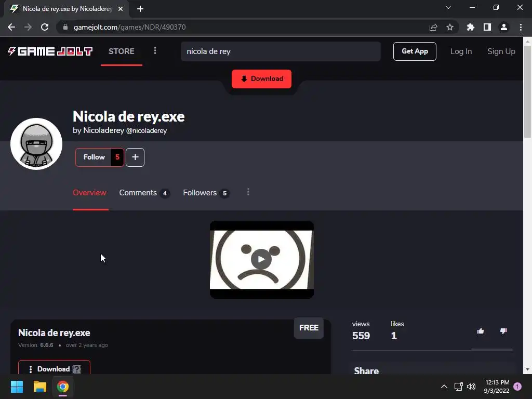
Task: Click the Get App button
Action: coord(415,51)
